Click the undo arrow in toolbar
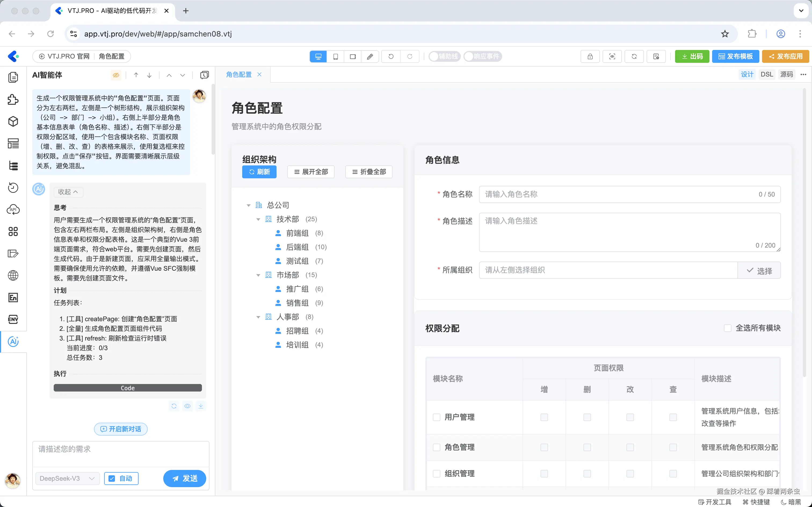Viewport: 812px width, 507px height. [x=391, y=56]
